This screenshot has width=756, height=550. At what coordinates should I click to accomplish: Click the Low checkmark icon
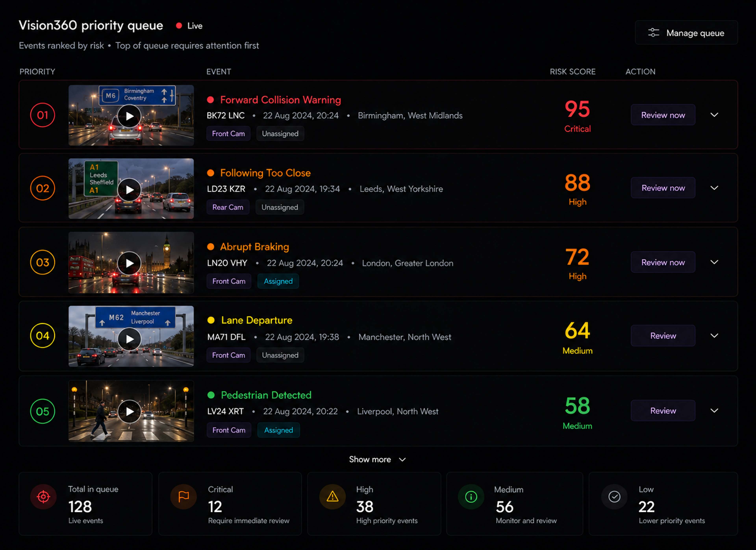pos(614,497)
